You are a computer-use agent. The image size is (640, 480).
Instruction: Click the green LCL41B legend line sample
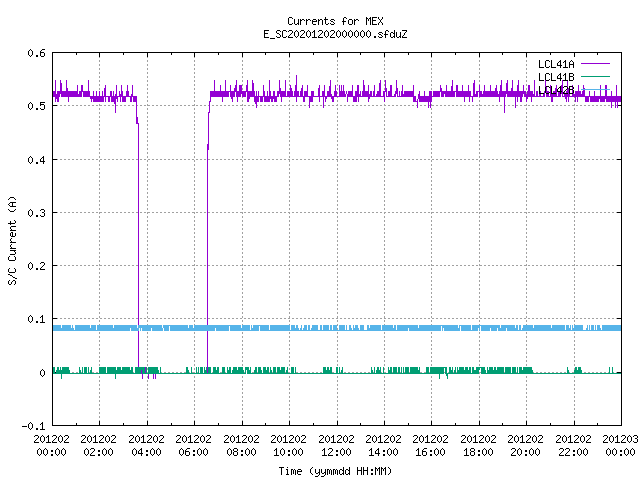[x=595, y=76]
